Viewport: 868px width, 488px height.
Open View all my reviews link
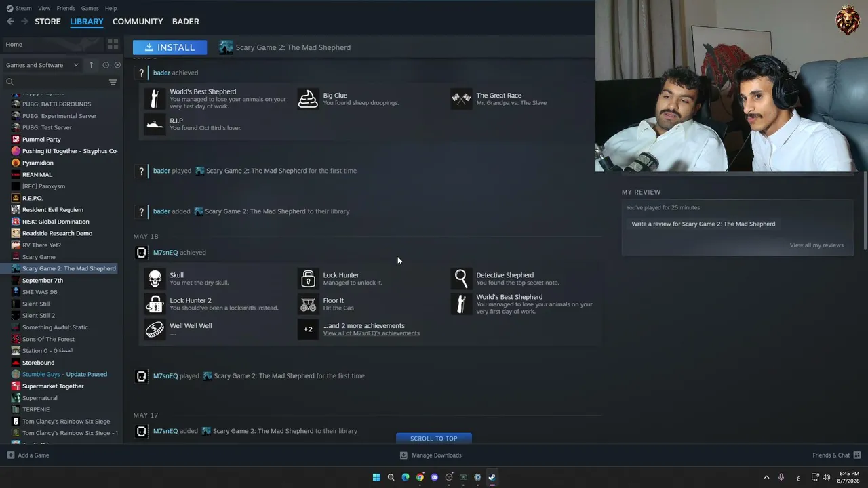[816, 245]
